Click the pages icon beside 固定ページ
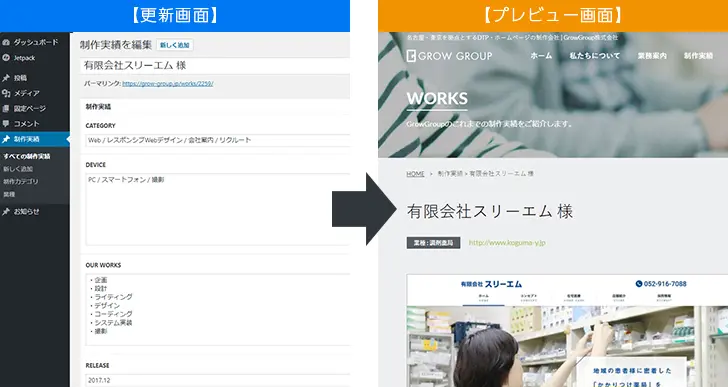The image size is (728, 387). tap(6, 109)
